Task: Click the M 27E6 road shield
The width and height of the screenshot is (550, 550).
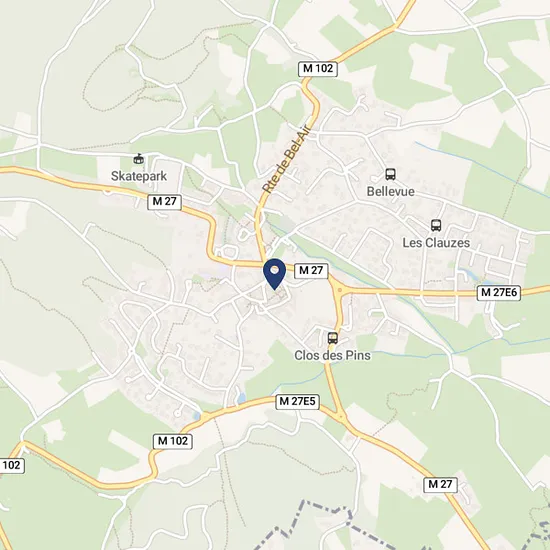Action: click(498, 293)
